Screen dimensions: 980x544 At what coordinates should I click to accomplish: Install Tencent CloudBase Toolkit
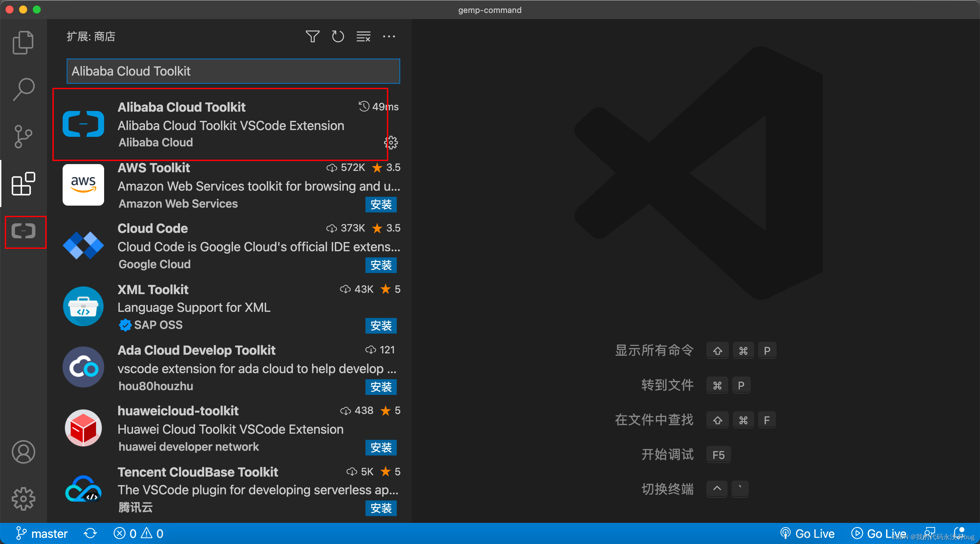tap(381, 508)
